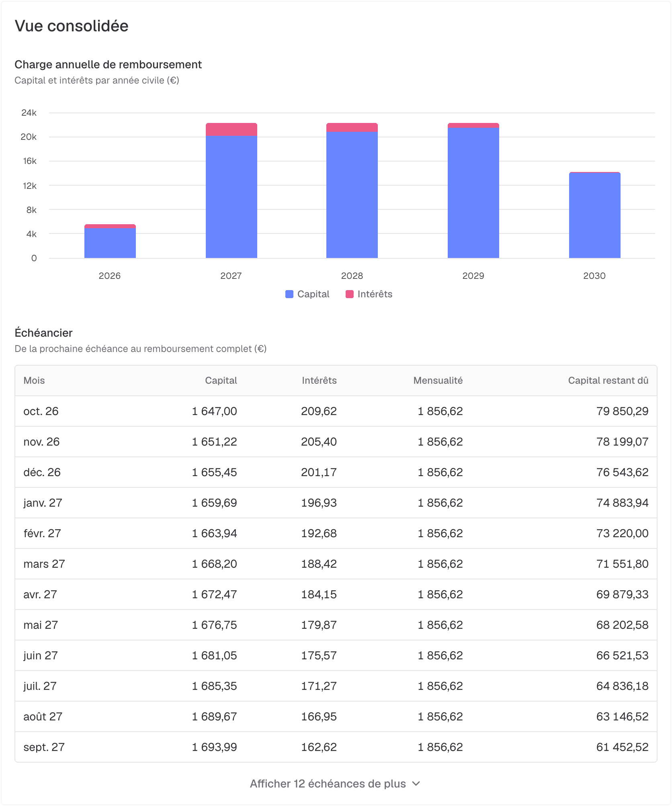This screenshot has height=806, width=672.
Task: Click the 'Charge annuelle de remboursement' heading
Action: coord(108,64)
